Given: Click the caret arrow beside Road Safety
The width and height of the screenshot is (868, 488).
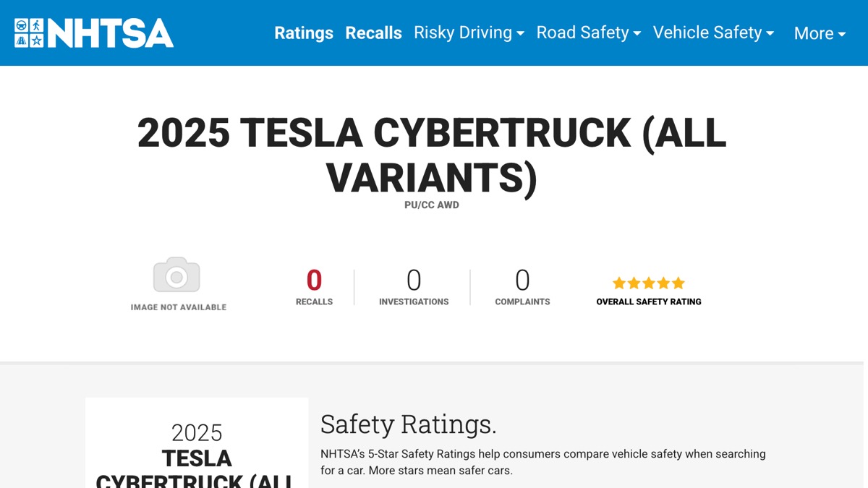Looking at the screenshot, I should (x=637, y=34).
